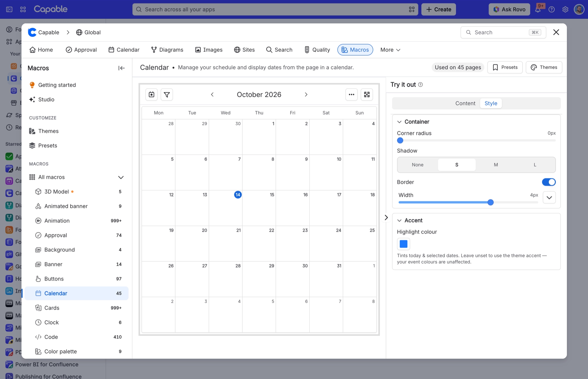This screenshot has width=588, height=379.
Task: Open the calendar filter icon
Action: click(x=167, y=94)
